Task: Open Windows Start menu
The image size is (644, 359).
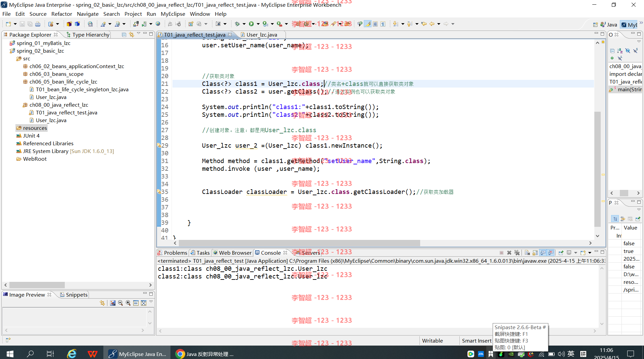Action: point(10,354)
